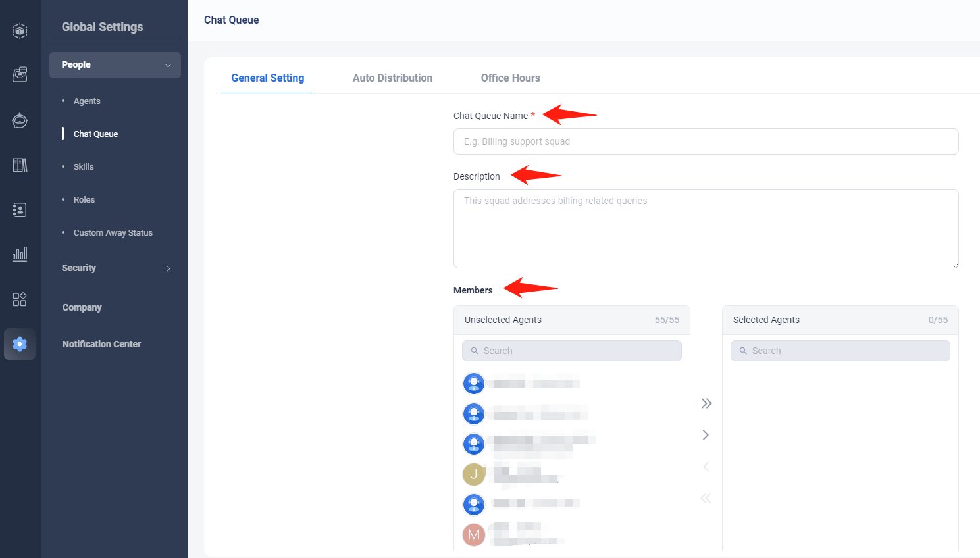Go to Notification Center settings
This screenshot has height=558, width=980.
point(101,344)
